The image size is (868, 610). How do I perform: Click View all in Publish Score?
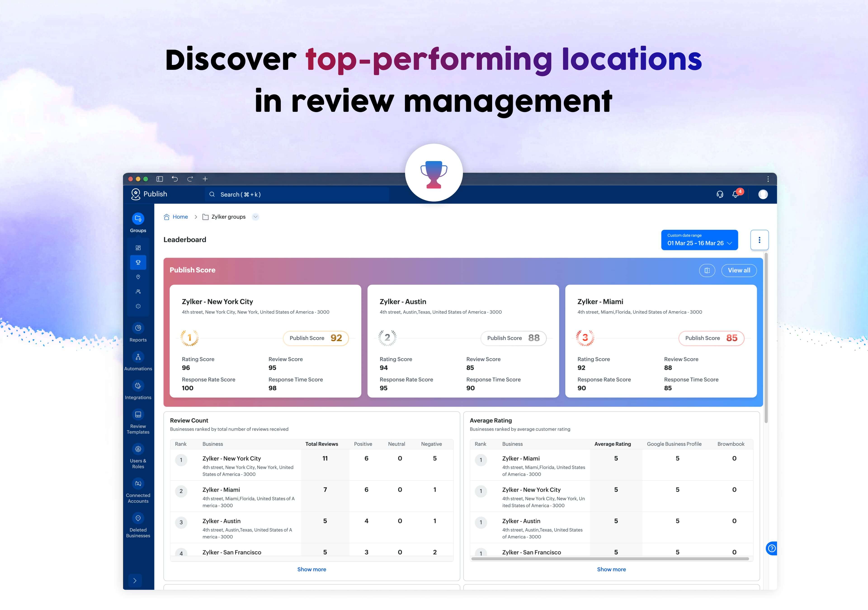[x=739, y=270]
